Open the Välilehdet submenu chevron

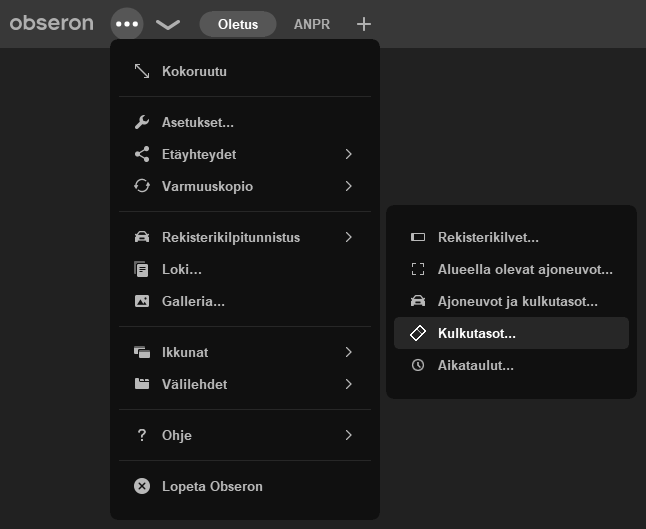pos(349,384)
